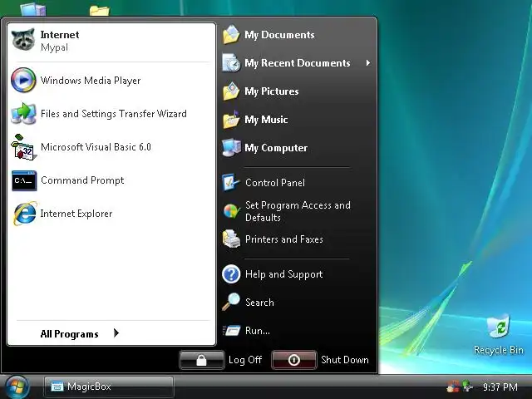
Task: Select Windows Media Player menu text
Action: click(x=91, y=81)
